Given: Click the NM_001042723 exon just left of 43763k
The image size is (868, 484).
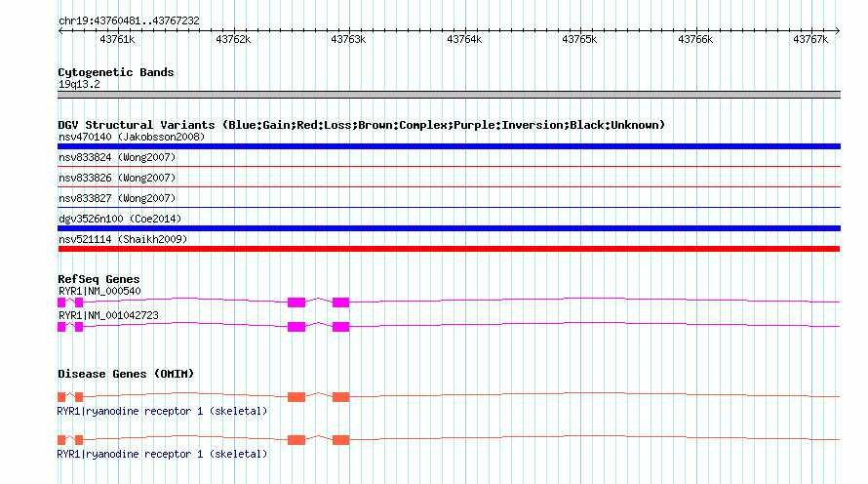Looking at the screenshot, I should 341,327.
